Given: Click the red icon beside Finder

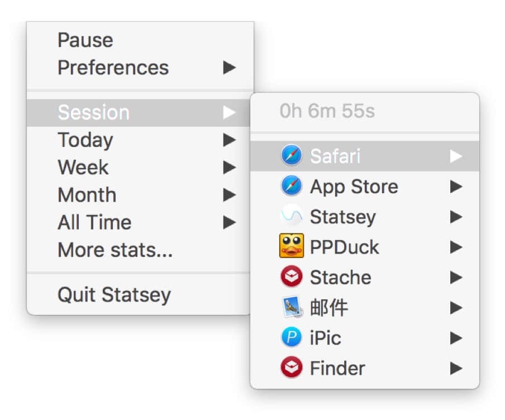Looking at the screenshot, I should pos(292,367).
